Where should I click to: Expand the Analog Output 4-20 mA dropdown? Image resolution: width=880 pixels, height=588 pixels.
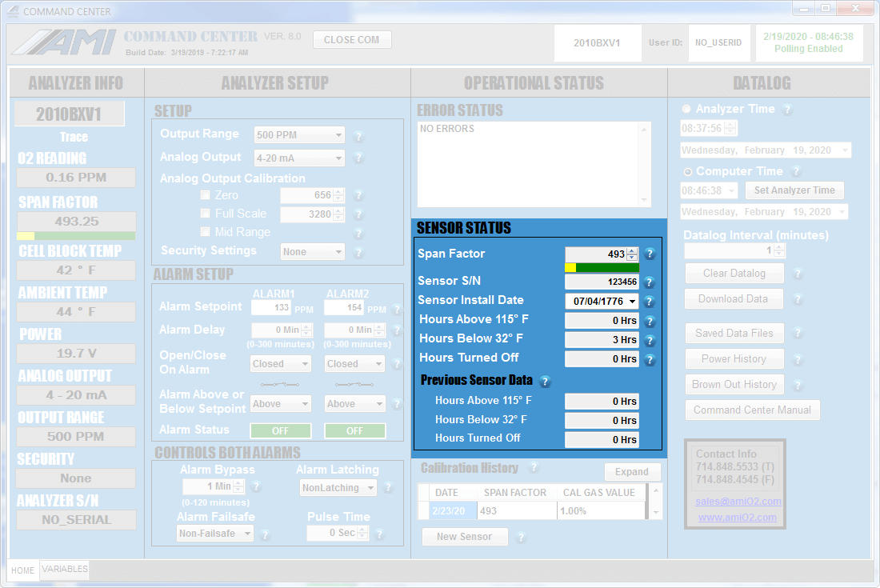coord(299,158)
